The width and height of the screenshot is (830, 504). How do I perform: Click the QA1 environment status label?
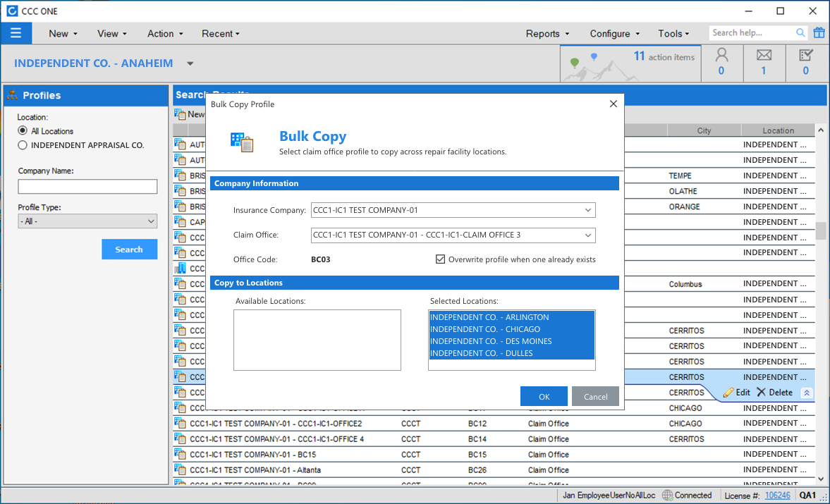(807, 496)
